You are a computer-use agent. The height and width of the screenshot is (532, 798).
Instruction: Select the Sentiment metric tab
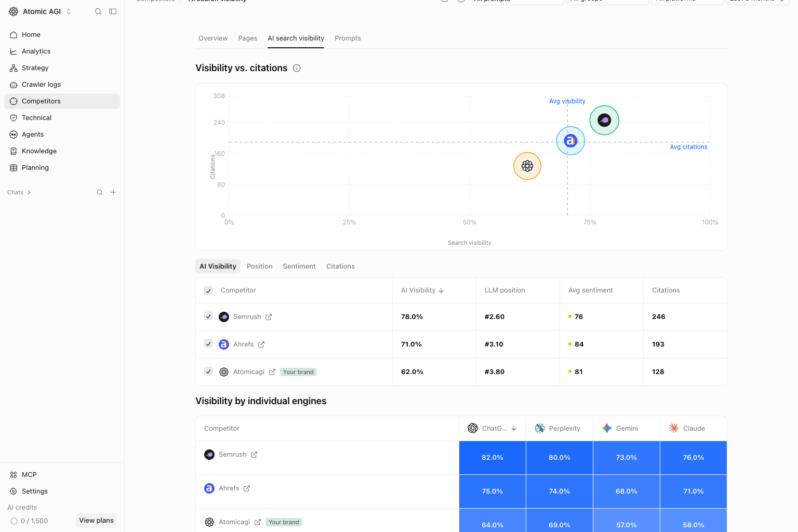(x=299, y=266)
